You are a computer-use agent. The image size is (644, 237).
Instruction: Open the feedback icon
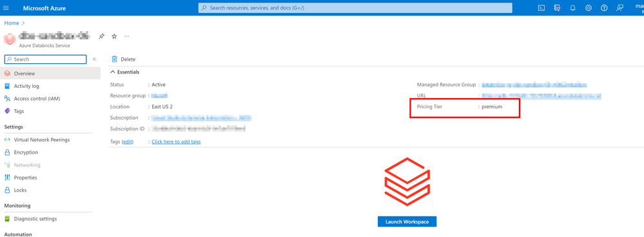pyautogui.click(x=620, y=8)
